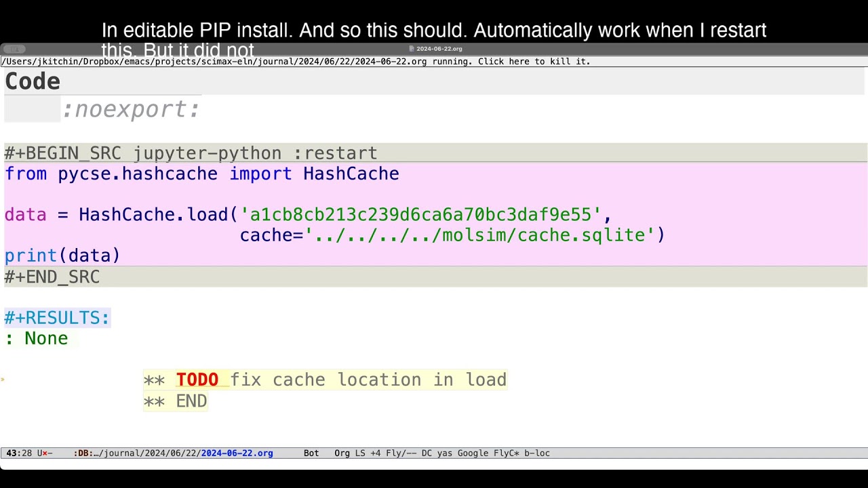The image size is (868, 488).
Task: Click the line and column indicator 43:28
Action: [19, 453]
